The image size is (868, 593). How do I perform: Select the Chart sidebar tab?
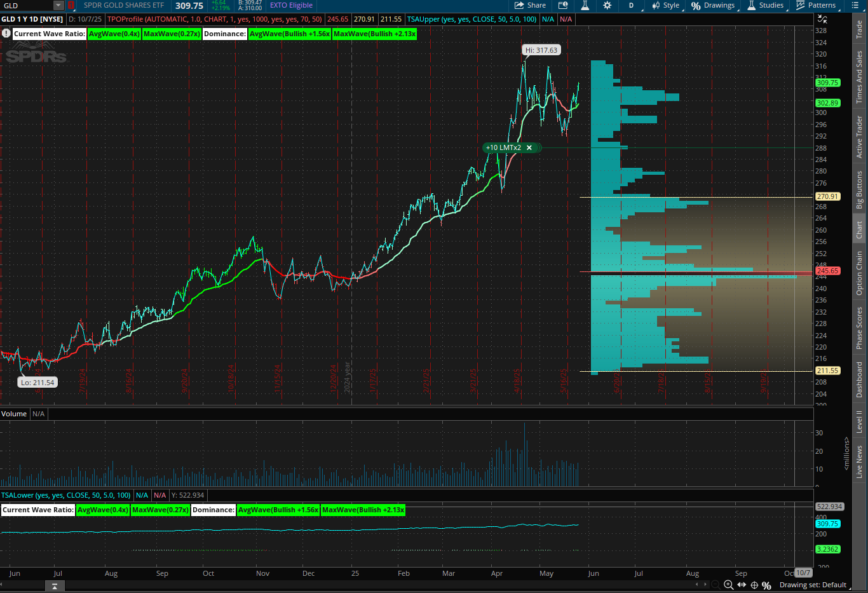click(859, 229)
